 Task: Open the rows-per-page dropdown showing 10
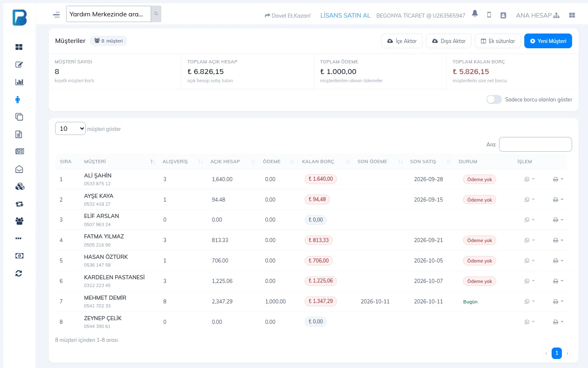click(70, 128)
